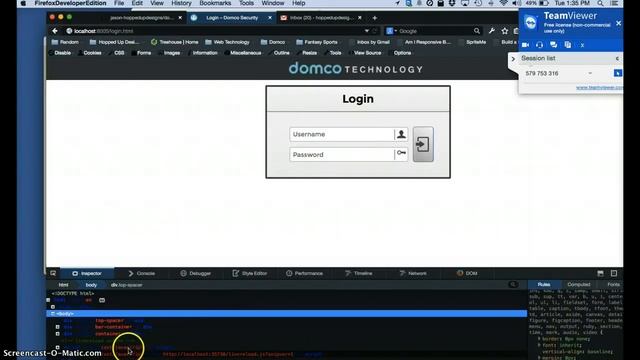Switch to the DOM devtools tab

coord(467,273)
